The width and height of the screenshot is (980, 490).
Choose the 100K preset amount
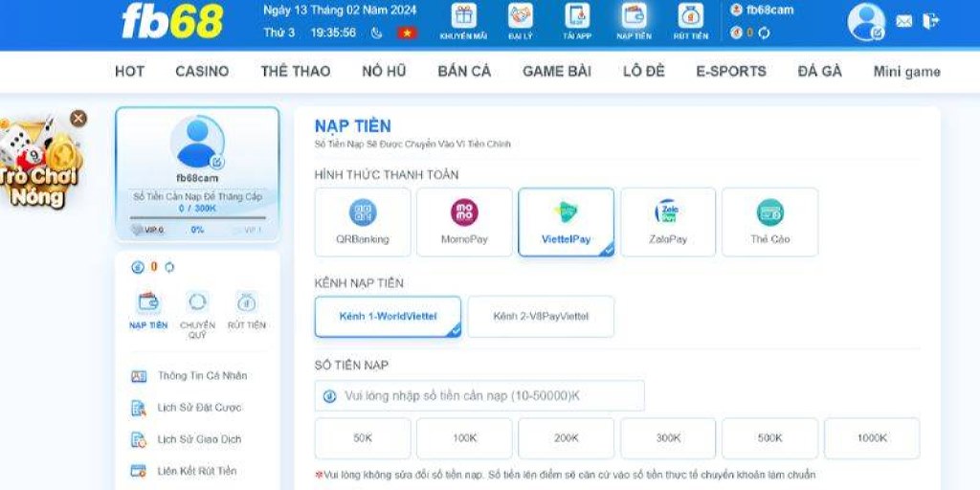coord(464,438)
